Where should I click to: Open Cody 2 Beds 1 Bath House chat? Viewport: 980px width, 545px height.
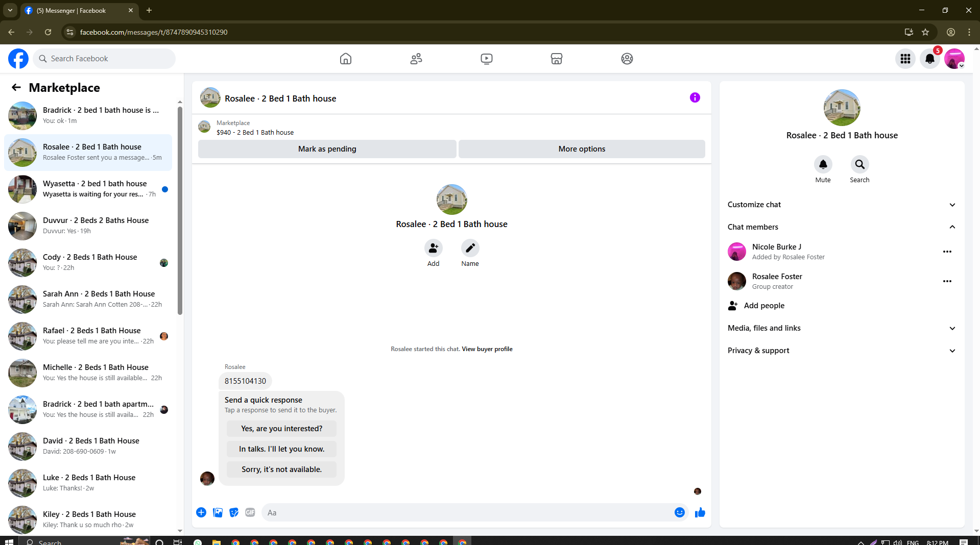point(88,263)
